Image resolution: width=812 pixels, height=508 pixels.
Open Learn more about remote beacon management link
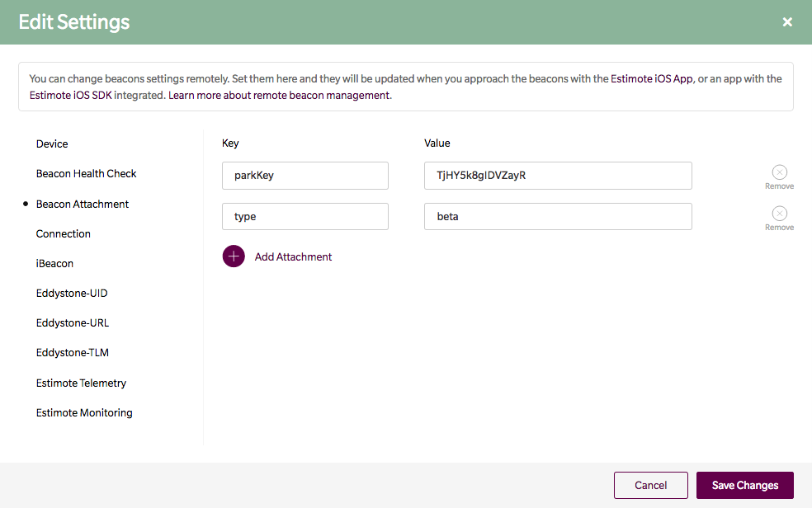click(x=279, y=95)
